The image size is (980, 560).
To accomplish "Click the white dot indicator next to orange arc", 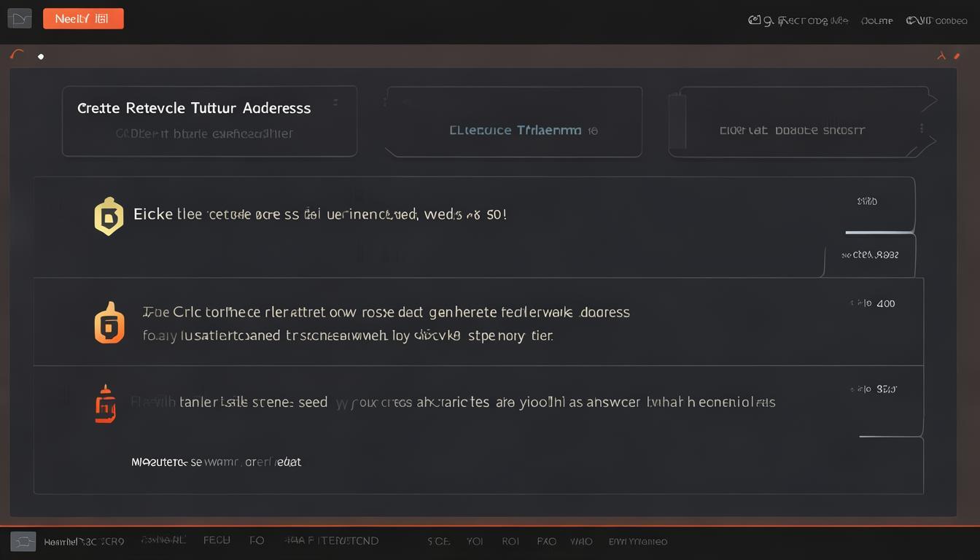I will [41, 56].
